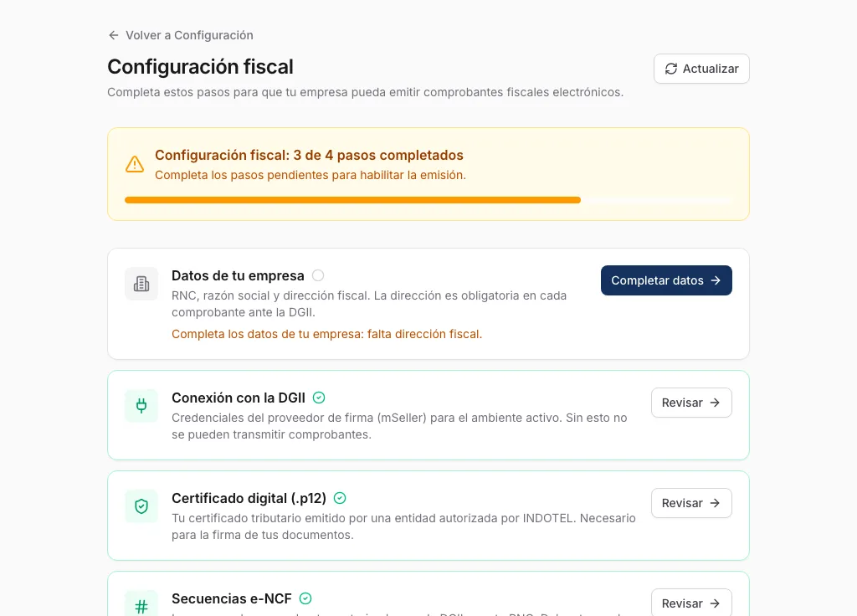Image resolution: width=857 pixels, height=616 pixels.
Task: Click the Datos de tu empresa title
Action: pyautogui.click(x=238, y=275)
